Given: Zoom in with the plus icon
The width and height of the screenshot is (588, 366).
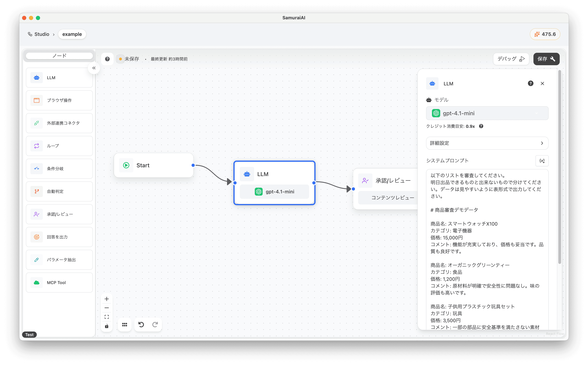Looking at the screenshot, I should [x=107, y=299].
